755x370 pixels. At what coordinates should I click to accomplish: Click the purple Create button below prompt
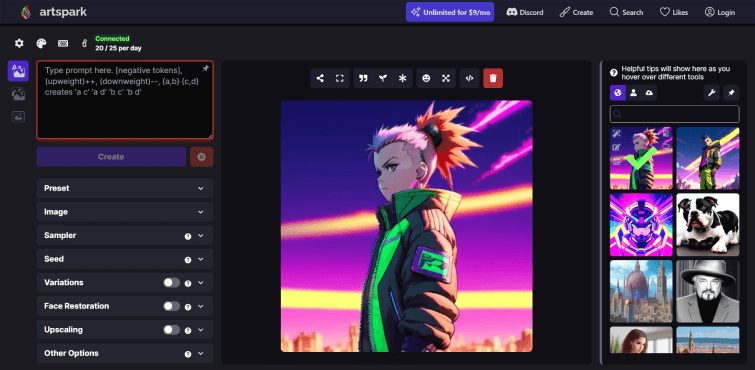(111, 157)
